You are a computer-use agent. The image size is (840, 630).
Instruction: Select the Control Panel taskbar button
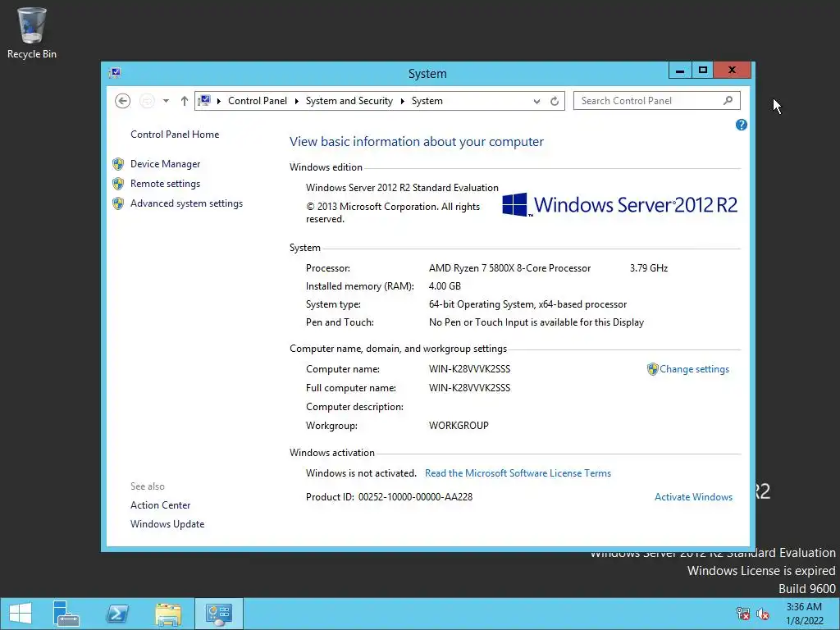(x=218, y=614)
